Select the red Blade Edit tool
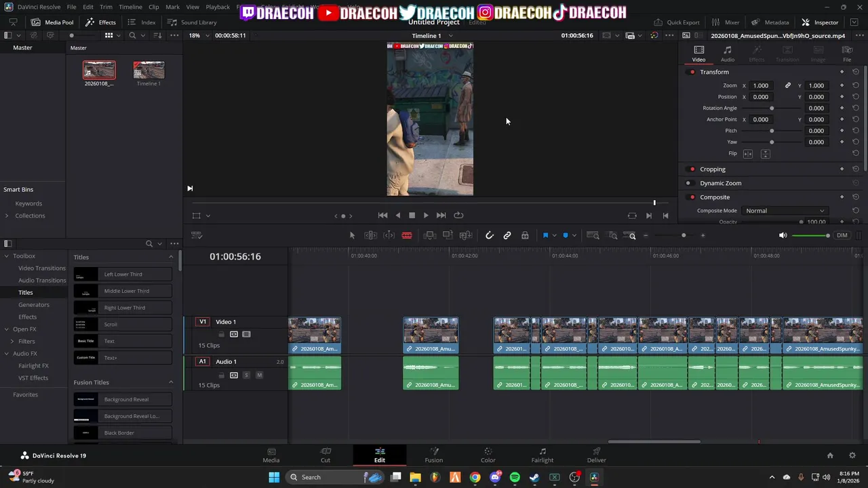868x488 pixels. 407,235
